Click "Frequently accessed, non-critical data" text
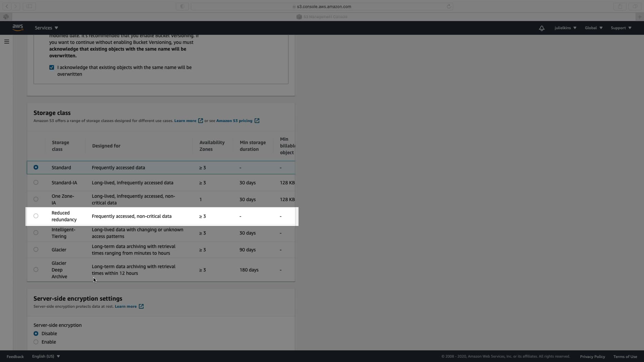Viewport: 644px width, 362px height. pyautogui.click(x=131, y=216)
